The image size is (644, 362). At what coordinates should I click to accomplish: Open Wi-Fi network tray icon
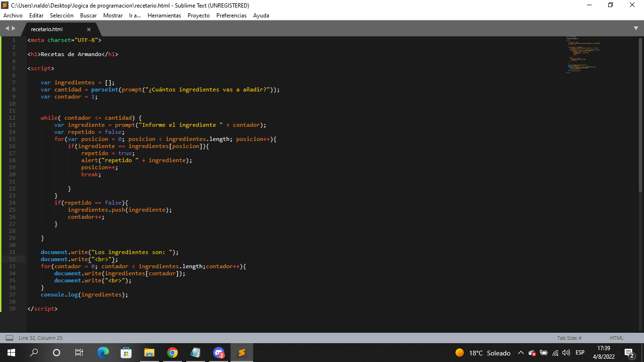click(x=555, y=353)
